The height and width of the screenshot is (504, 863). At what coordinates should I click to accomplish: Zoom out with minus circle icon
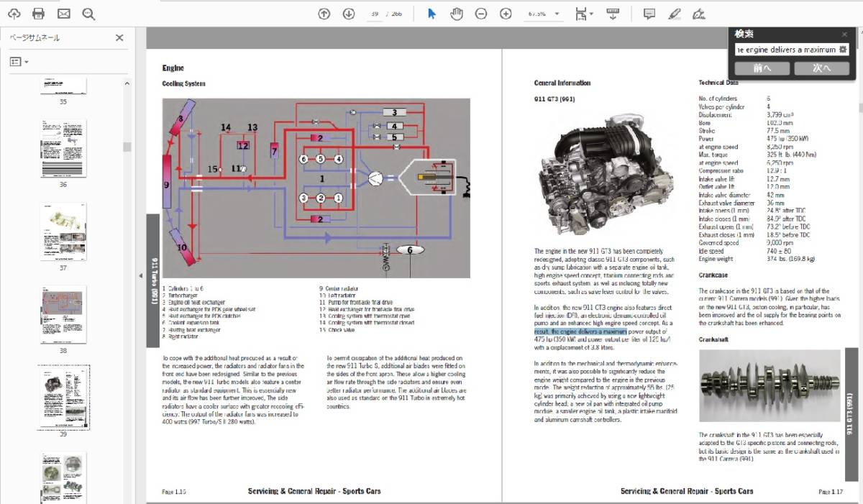coord(481,14)
